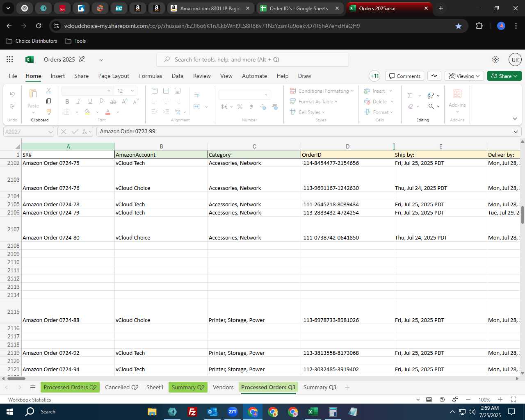Open Zoom app from the taskbar
The image size is (525, 420).
[233, 412]
